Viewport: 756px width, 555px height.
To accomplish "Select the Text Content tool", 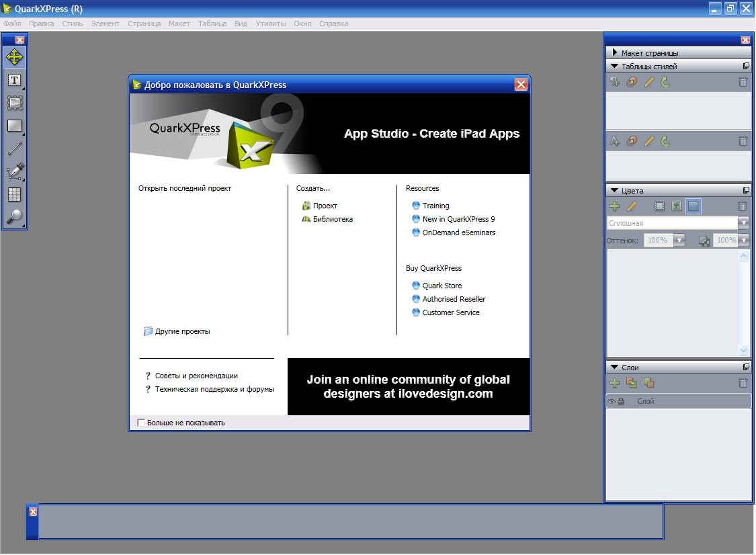I will (15, 80).
